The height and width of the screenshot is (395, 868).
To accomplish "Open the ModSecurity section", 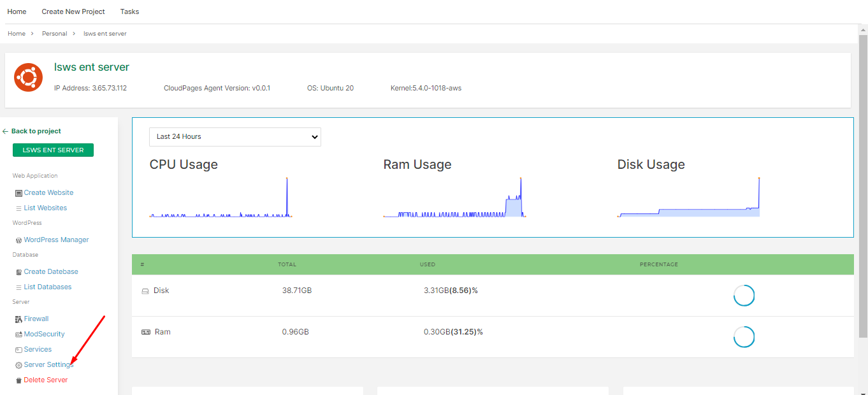I will 44,333.
